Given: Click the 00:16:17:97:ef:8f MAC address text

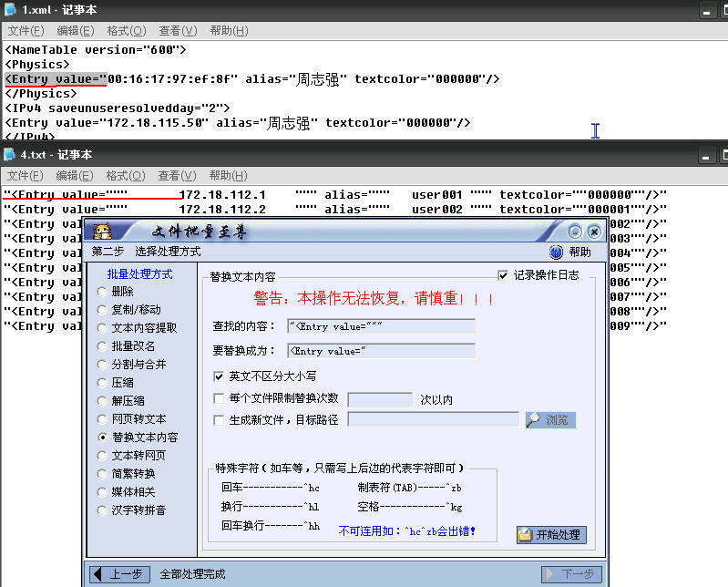Looking at the screenshot, I should tap(169, 79).
